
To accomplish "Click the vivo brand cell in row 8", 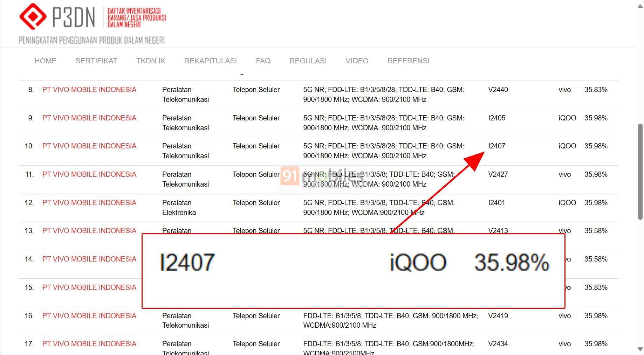I will [565, 90].
